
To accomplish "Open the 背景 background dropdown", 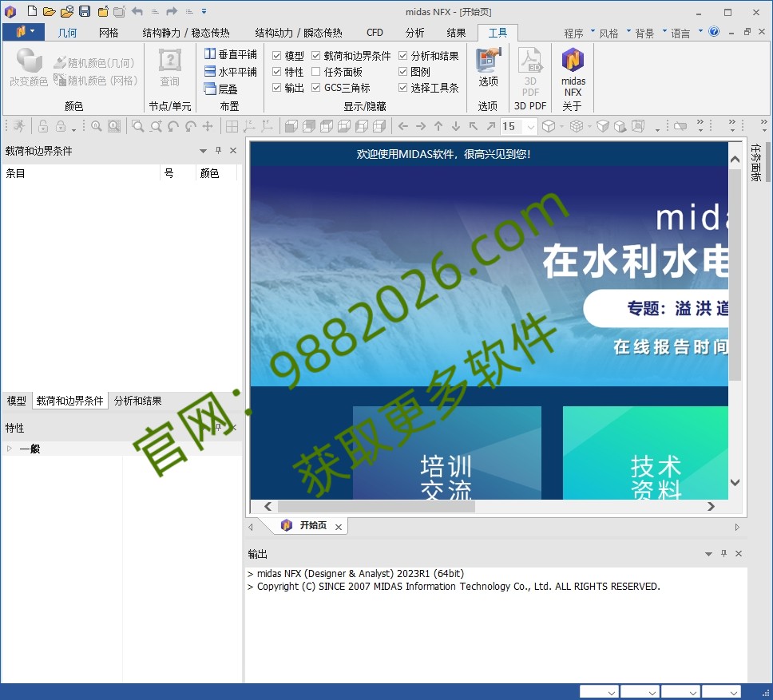I will pos(650,33).
